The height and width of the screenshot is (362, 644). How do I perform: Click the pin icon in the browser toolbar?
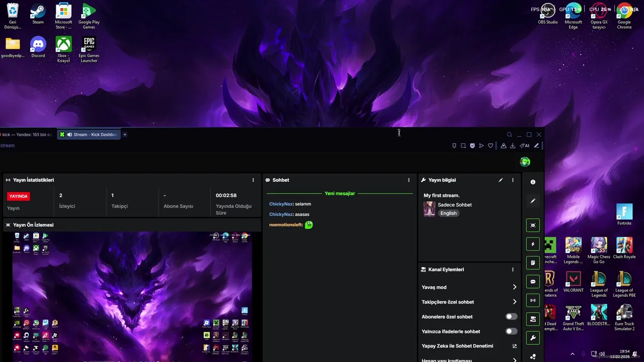(454, 146)
